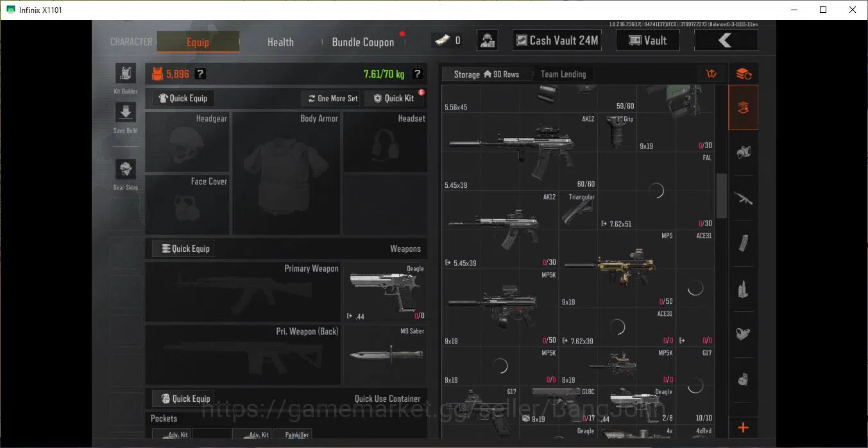The width and height of the screenshot is (868, 448).
Task: Switch to the Health tab
Action: coord(280,42)
